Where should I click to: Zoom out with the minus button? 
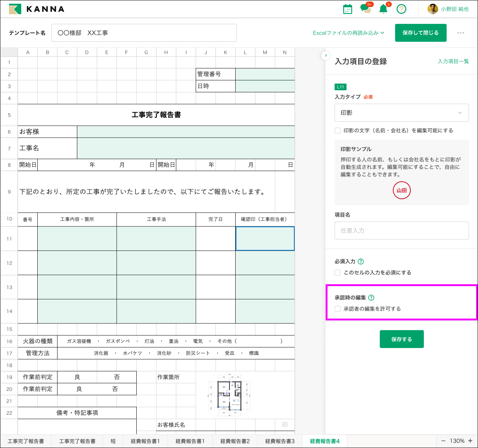pos(443,441)
